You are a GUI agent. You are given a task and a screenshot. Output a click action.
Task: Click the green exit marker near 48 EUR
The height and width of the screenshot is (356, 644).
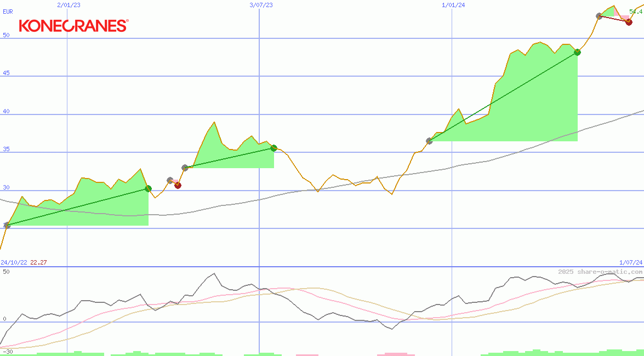tap(577, 52)
